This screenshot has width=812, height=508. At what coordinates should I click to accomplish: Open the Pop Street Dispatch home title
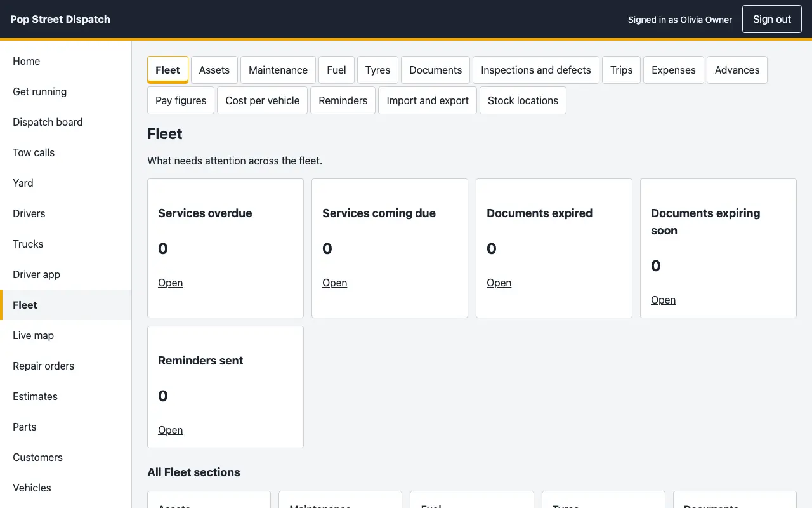click(60, 19)
